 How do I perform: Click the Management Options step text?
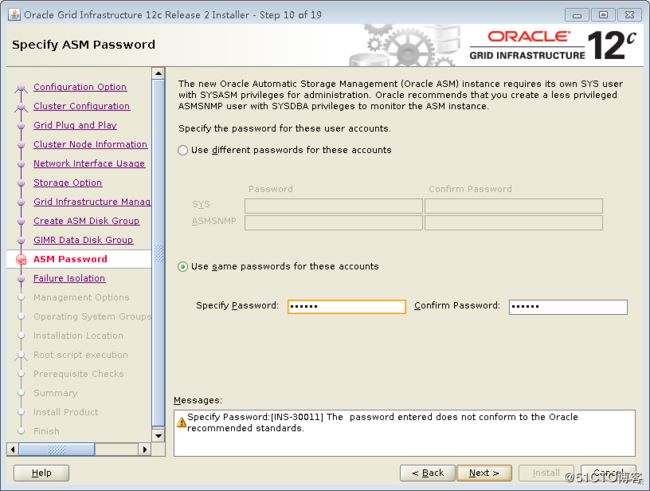[81, 297]
